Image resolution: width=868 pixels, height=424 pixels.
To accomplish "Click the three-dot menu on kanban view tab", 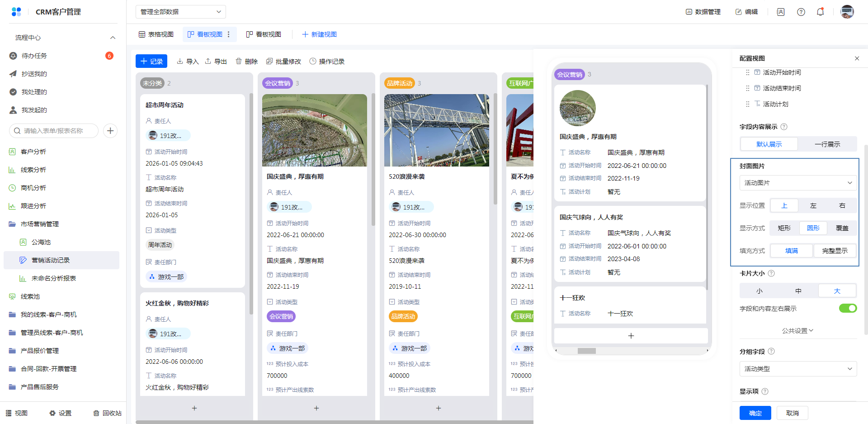I will click(x=229, y=34).
